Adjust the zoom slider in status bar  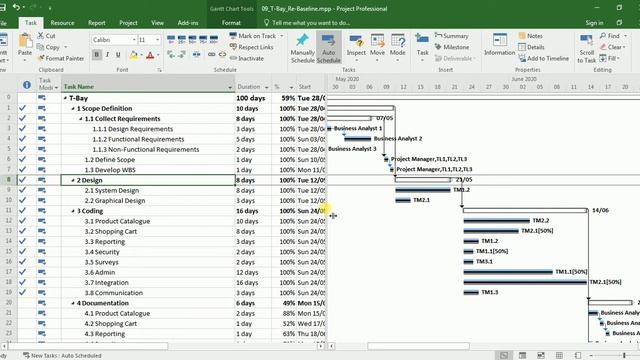tap(624, 356)
